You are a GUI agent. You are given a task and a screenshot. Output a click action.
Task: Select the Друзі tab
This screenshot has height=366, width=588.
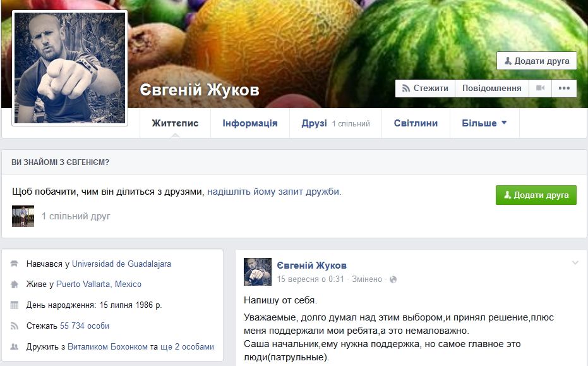coord(335,123)
